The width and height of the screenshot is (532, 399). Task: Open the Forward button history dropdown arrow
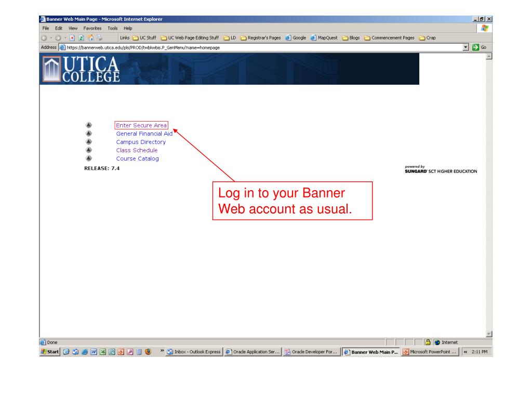pos(65,38)
